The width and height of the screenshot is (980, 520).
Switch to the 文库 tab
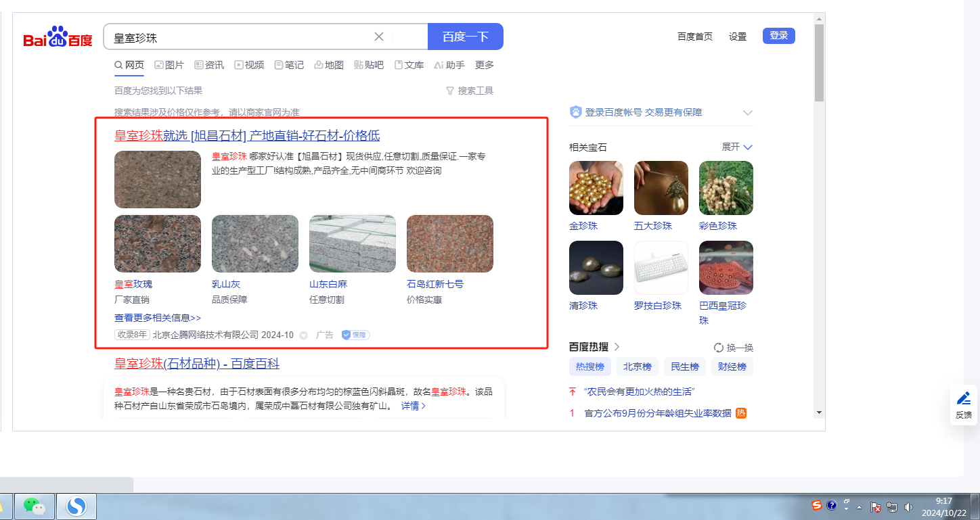[409, 65]
